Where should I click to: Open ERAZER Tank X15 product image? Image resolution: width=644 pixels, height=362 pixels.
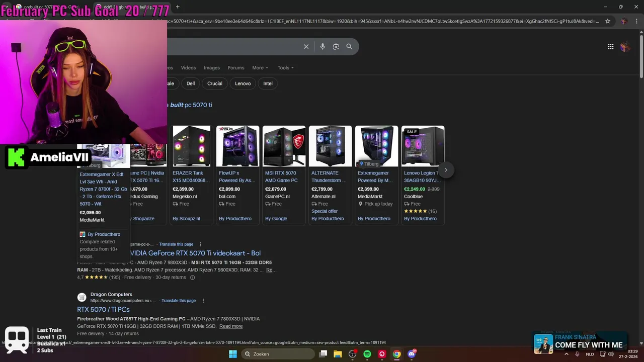[191, 146]
